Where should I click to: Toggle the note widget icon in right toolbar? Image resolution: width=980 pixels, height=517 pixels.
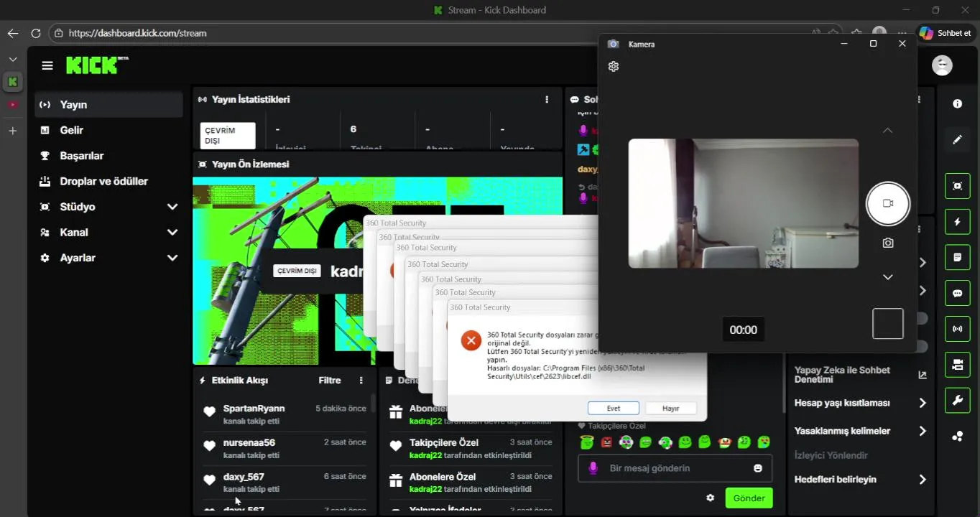[x=957, y=257]
